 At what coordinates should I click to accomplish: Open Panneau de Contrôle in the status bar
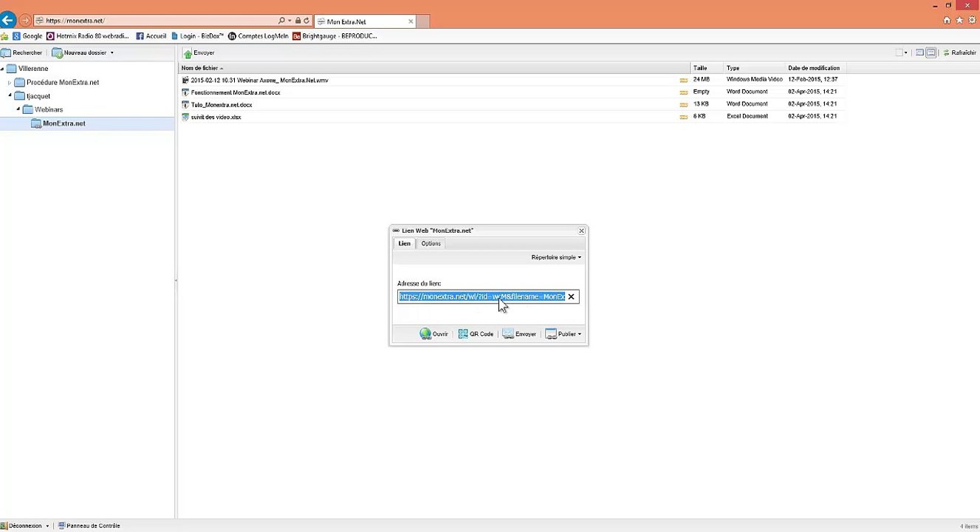click(x=89, y=526)
